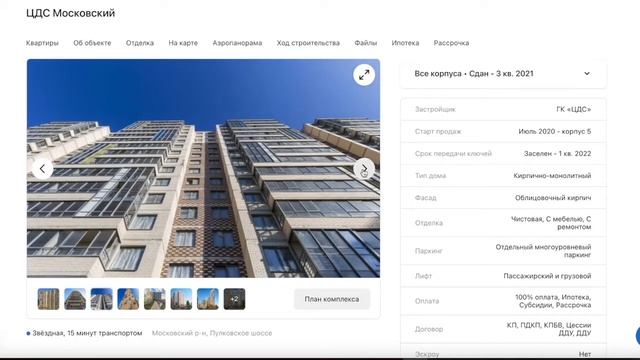640x360 pixels.
Task: Open the Квартиры tab
Action: 42,43
